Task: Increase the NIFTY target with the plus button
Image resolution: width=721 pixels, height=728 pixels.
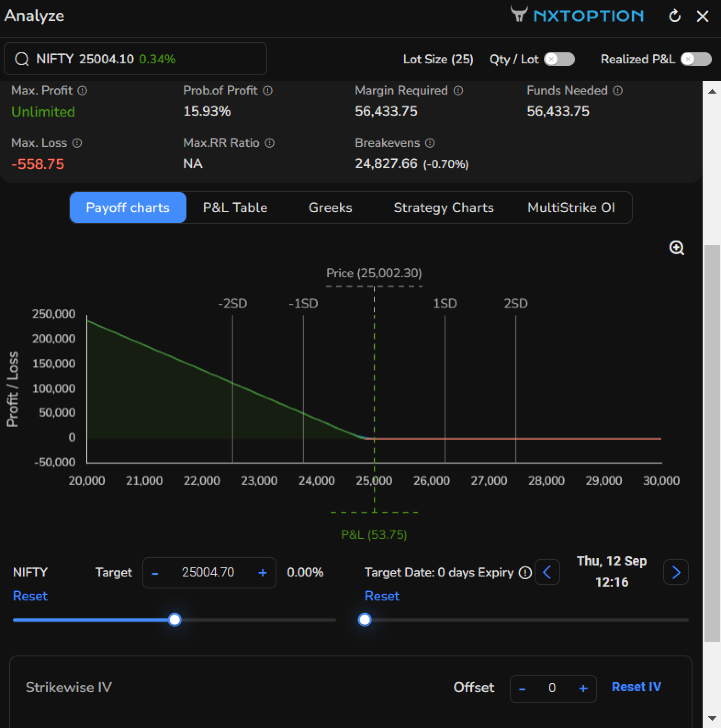Action: [x=263, y=573]
